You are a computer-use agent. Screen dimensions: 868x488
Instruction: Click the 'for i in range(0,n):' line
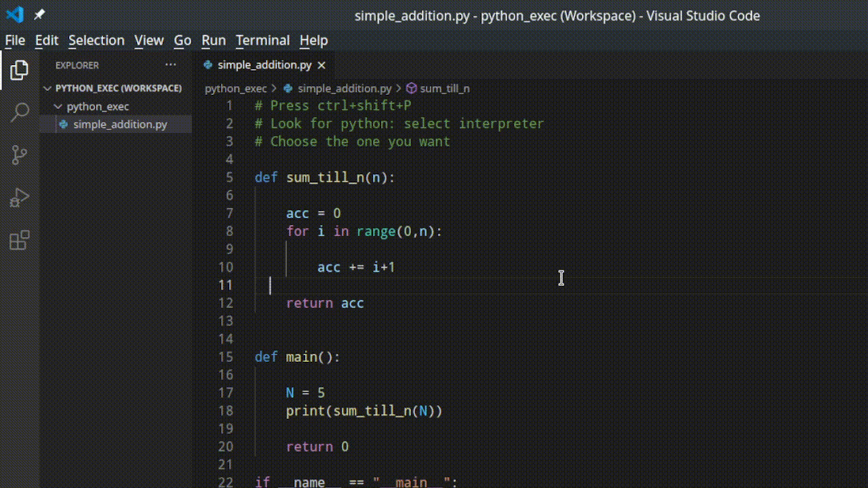tap(364, 231)
